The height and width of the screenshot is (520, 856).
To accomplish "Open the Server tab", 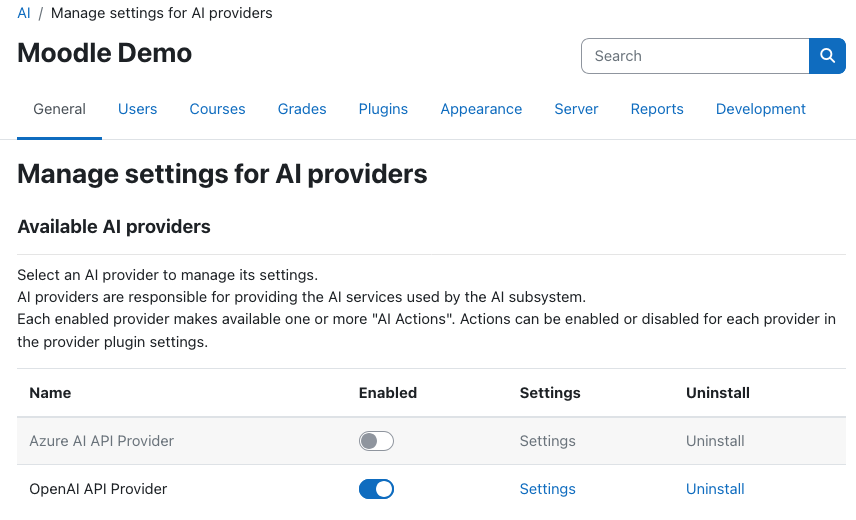I will coord(576,109).
